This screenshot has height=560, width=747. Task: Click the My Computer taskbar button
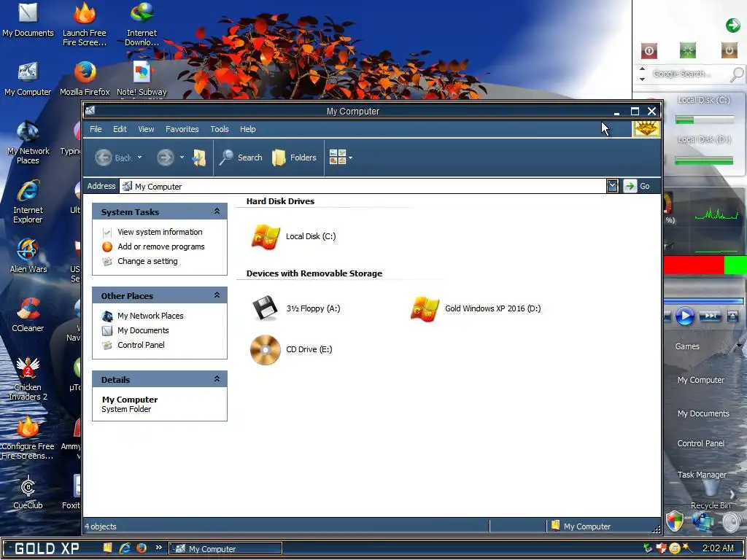[x=225, y=548]
